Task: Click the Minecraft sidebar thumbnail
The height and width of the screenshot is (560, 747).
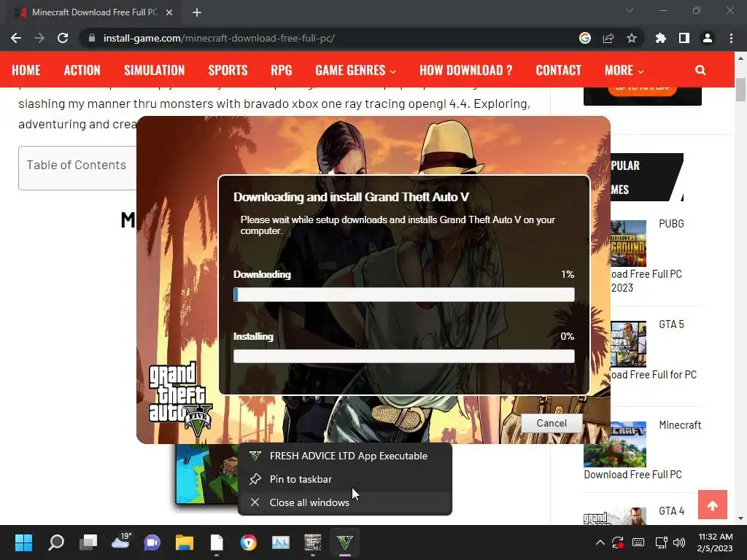Action: click(x=615, y=444)
